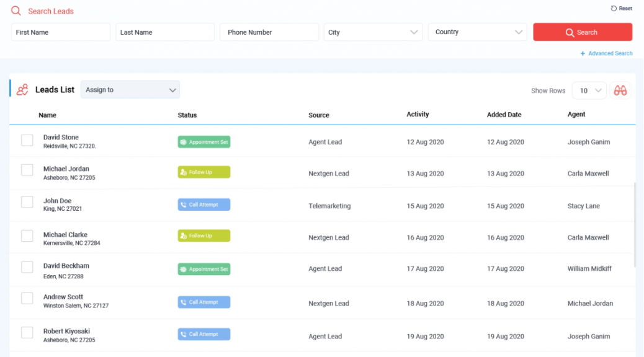
Task: Focus the Last Name input field
Action: (165, 32)
